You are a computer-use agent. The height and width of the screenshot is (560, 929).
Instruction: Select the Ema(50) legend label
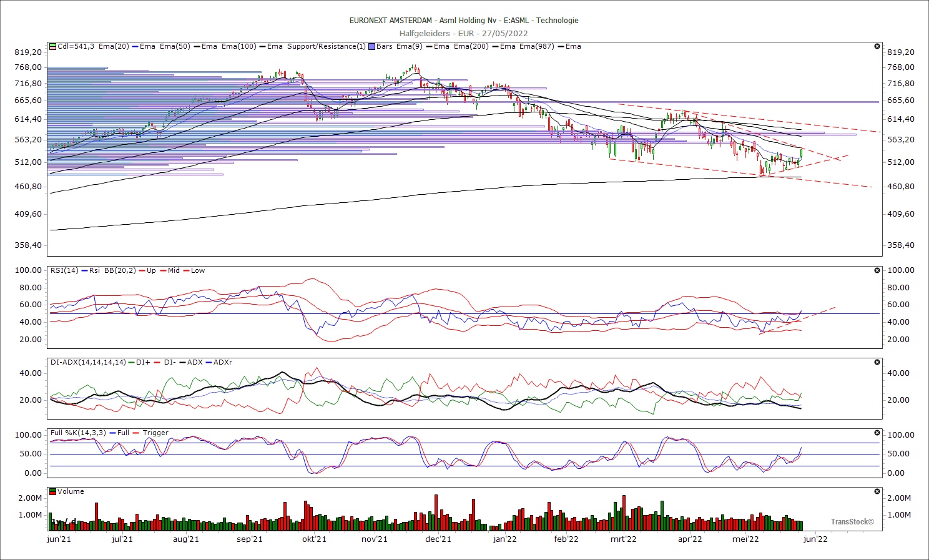click(175, 46)
